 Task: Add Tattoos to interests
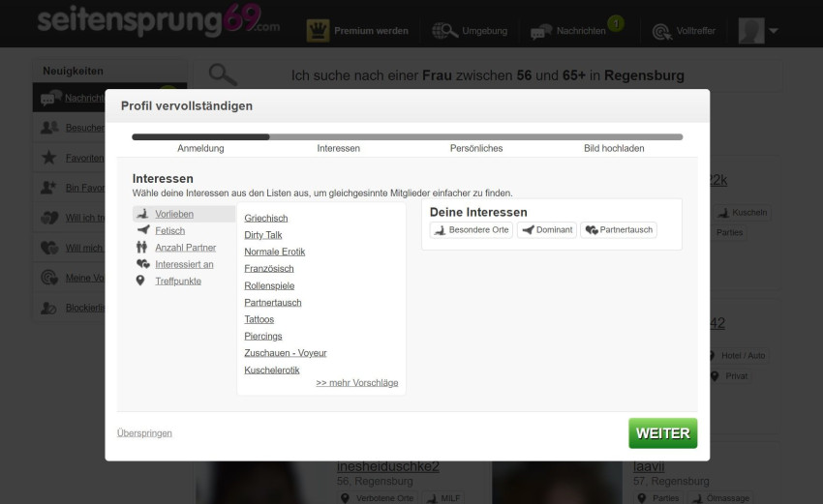pos(259,319)
